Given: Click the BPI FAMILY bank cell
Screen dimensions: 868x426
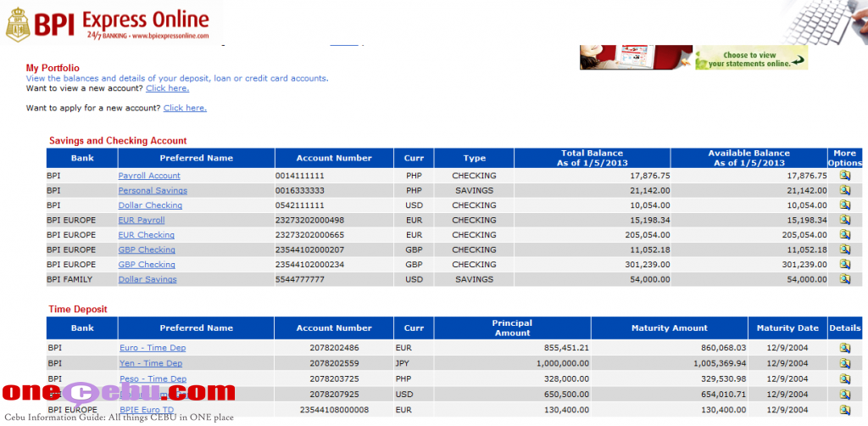Looking at the screenshot, I should [70, 280].
